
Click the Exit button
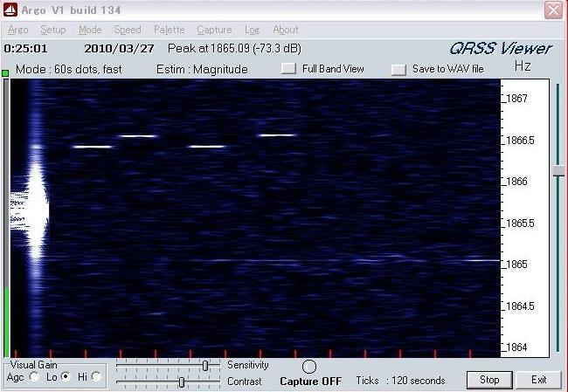[x=538, y=380]
